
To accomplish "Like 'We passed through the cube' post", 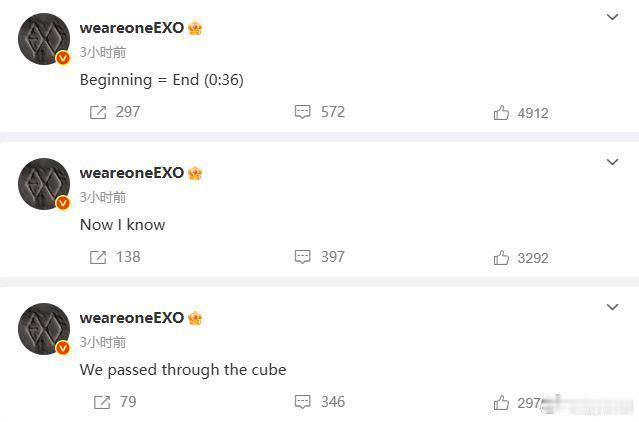I will pos(501,403).
